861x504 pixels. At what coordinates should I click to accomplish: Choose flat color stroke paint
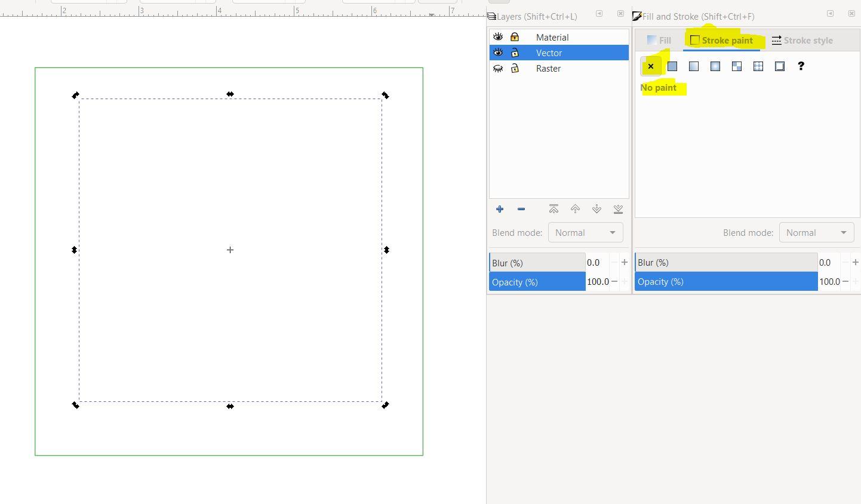(x=672, y=66)
